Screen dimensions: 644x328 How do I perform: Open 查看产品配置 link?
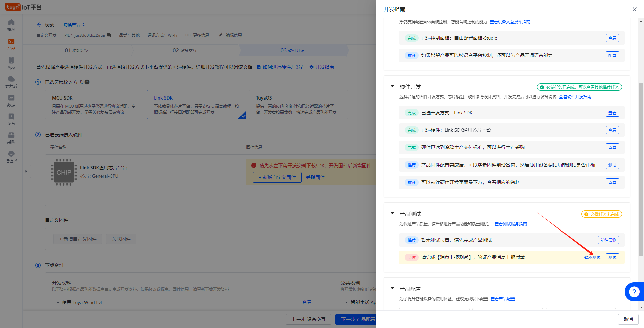(502, 299)
